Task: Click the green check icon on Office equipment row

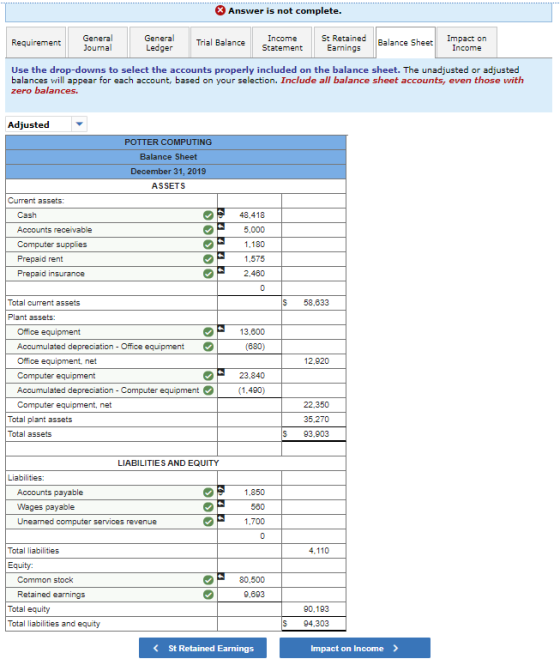Action: click(208, 332)
